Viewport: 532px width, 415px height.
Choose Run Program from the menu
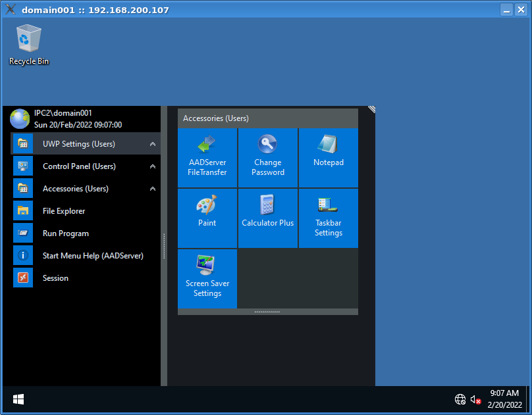pos(65,233)
